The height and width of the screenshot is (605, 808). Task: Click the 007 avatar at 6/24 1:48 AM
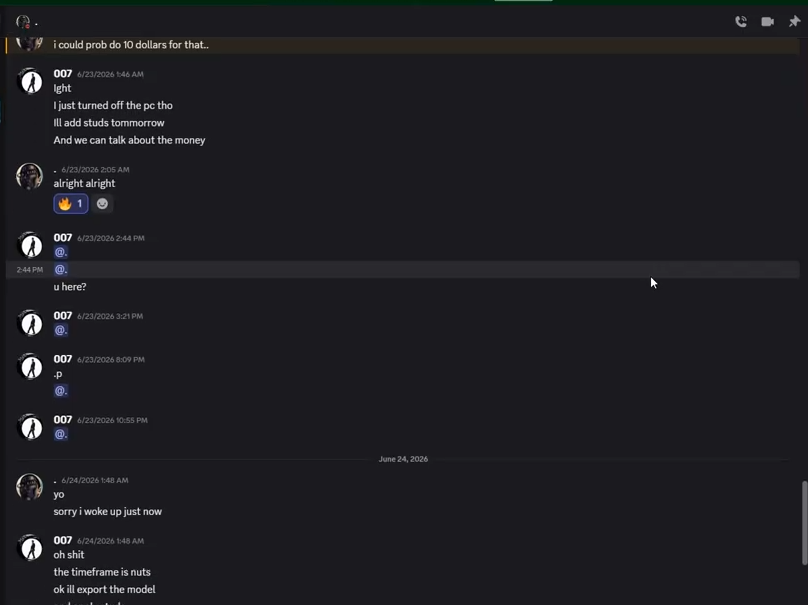coord(29,548)
